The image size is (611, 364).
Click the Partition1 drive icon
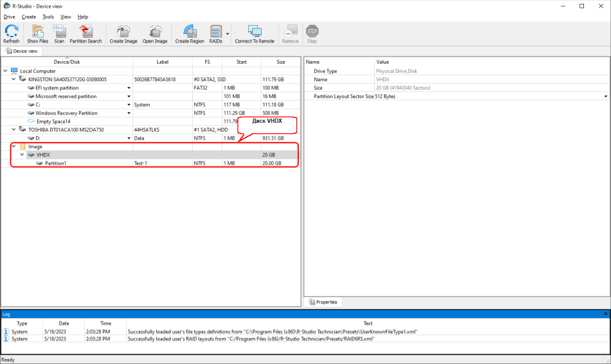[39, 163]
